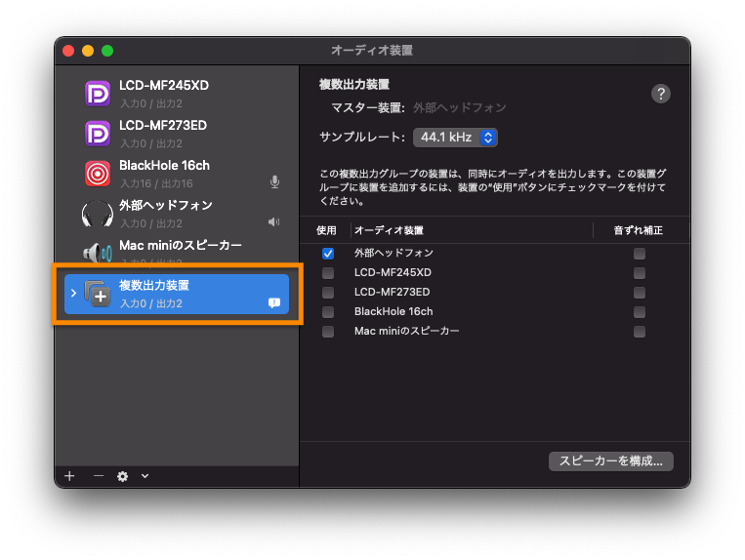Check 使用 for LCD-MF245XD
745x560 pixels.
click(328, 273)
